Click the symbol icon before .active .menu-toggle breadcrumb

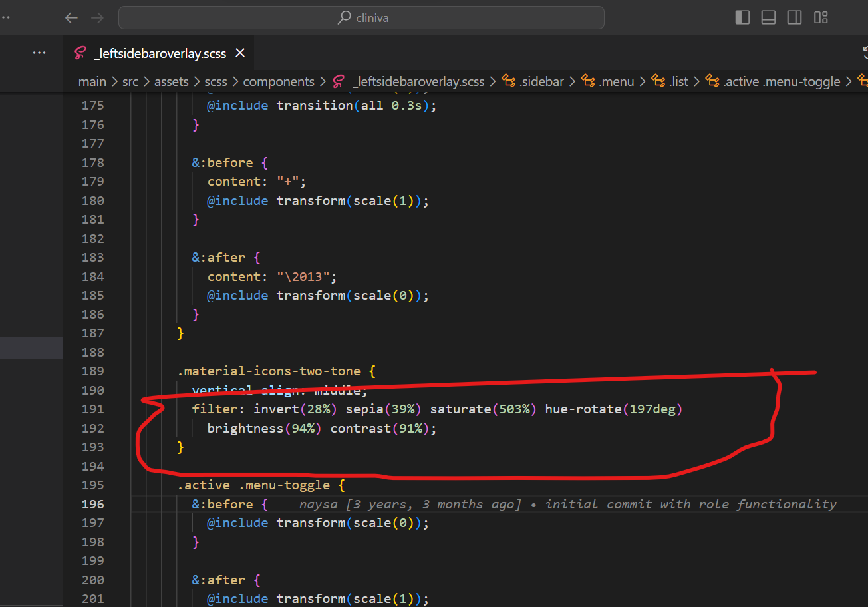(x=712, y=82)
